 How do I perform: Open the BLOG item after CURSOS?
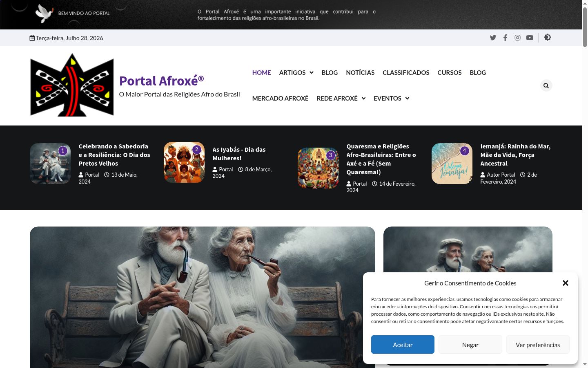(x=478, y=72)
